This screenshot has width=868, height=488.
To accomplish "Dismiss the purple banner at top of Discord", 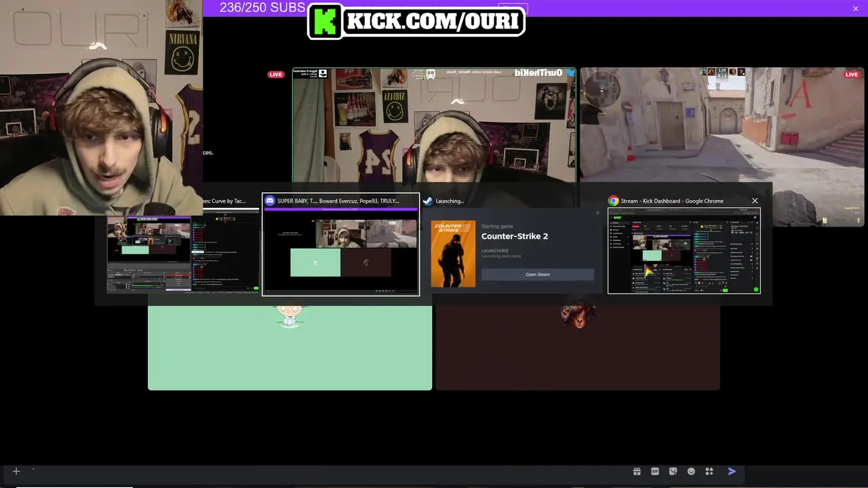I will point(856,8).
